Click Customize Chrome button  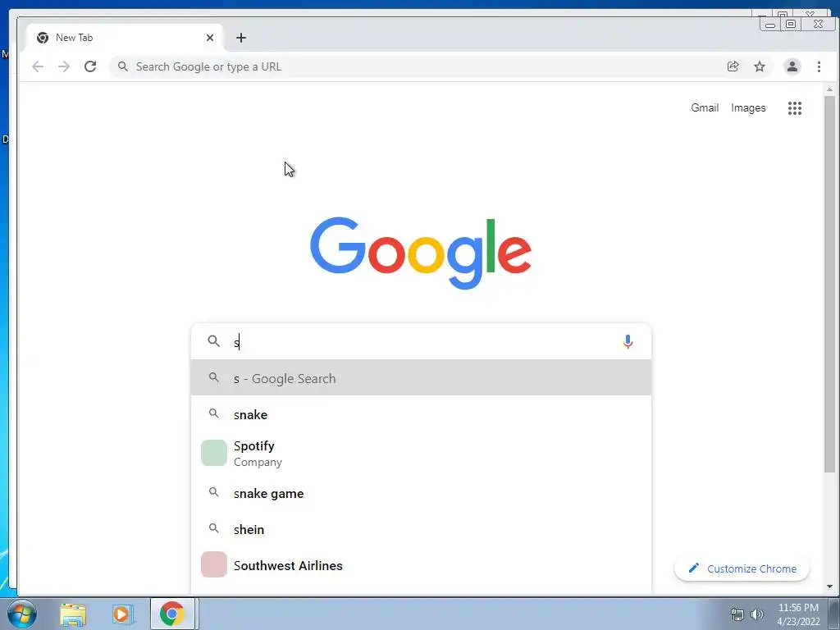(x=742, y=568)
